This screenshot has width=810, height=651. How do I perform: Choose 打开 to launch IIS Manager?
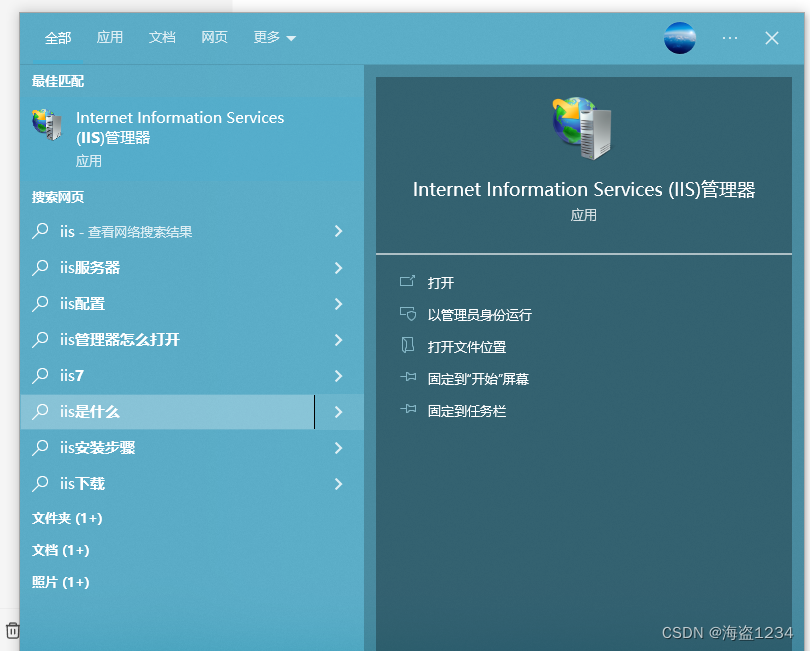click(x=441, y=283)
